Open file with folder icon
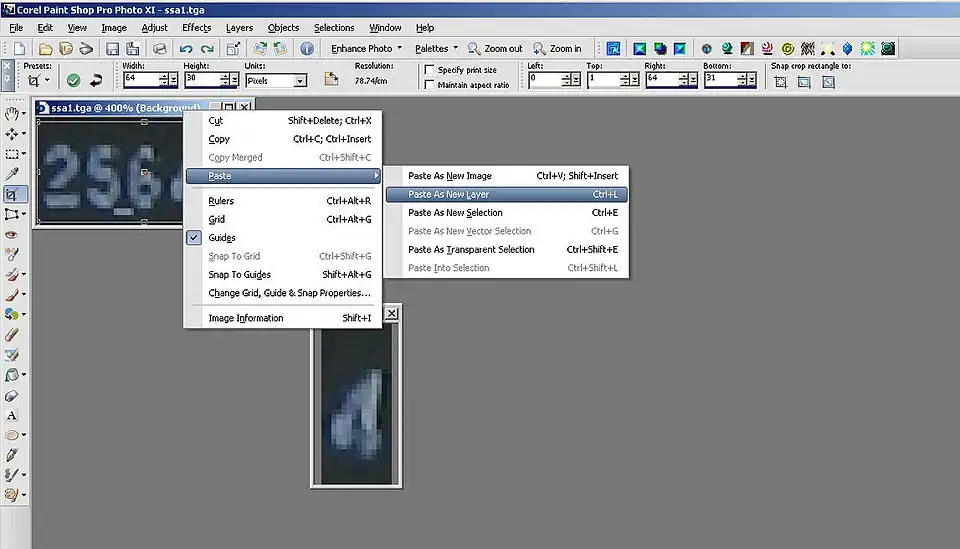The height and width of the screenshot is (549, 960). click(46, 48)
